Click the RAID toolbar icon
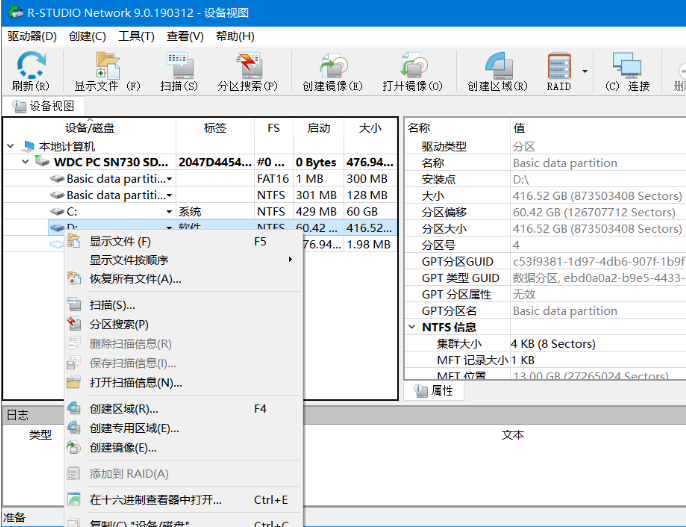 pos(559,71)
